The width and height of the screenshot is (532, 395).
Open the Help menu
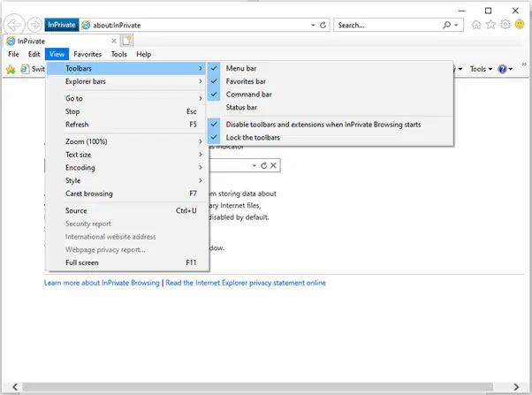point(143,54)
